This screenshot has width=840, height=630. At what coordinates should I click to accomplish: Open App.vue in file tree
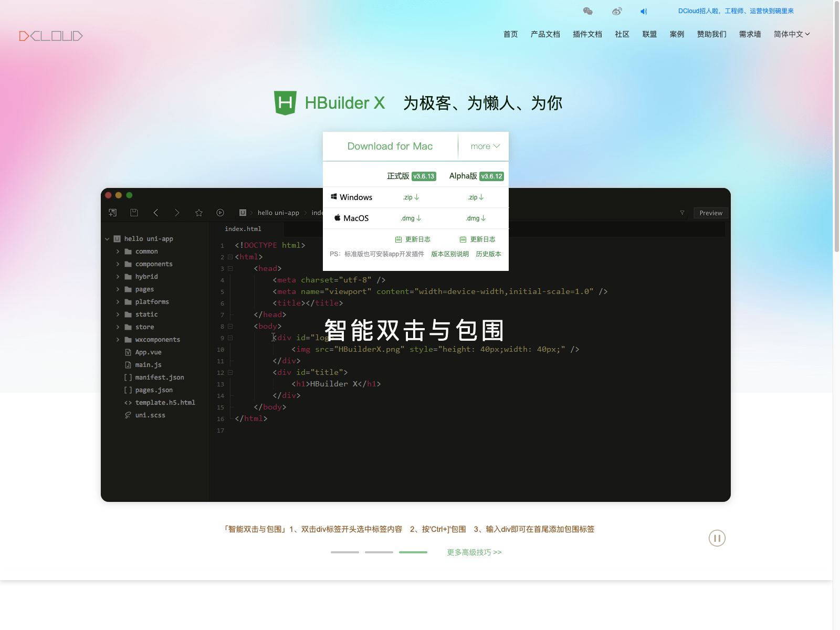[x=148, y=352]
